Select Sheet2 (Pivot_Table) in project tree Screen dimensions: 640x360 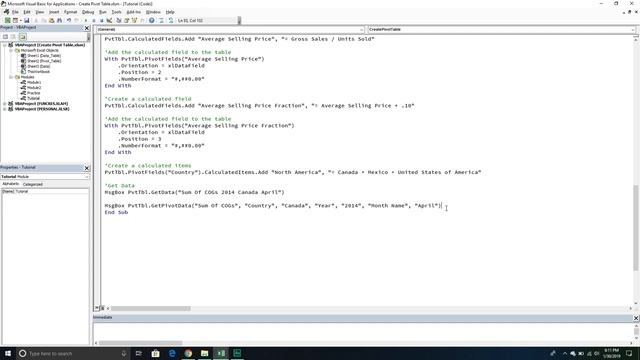coord(44,61)
